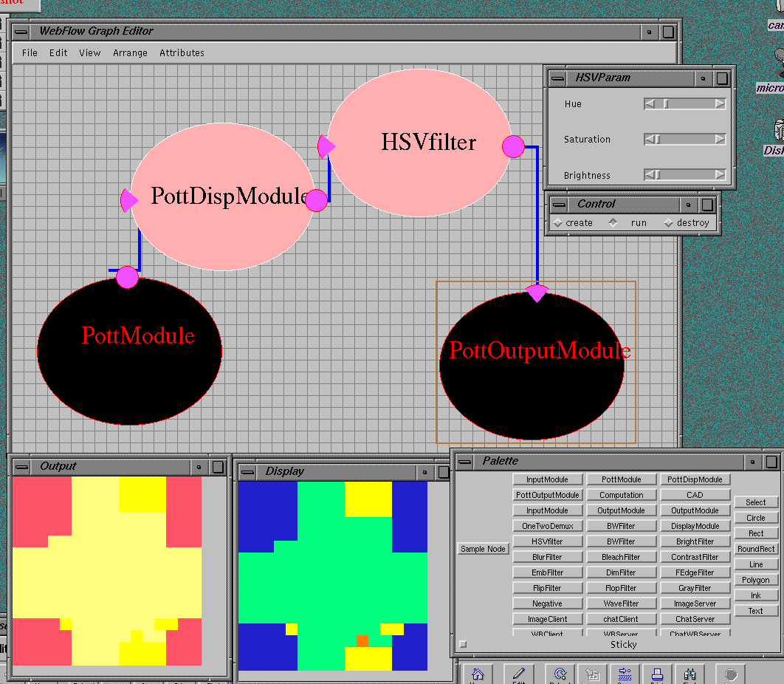Image resolution: width=784 pixels, height=684 pixels.
Task: Click the OneTwoDemux palette button
Action: point(548,526)
